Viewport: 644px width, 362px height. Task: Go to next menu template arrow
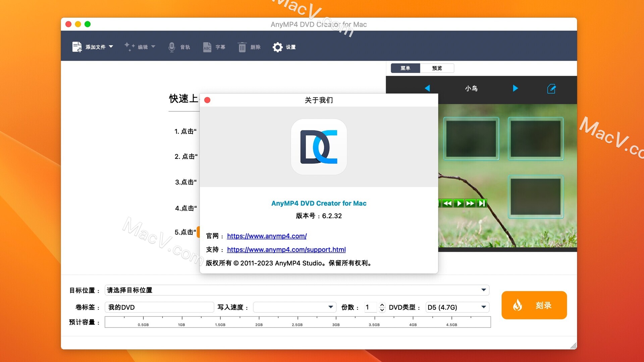[516, 88]
